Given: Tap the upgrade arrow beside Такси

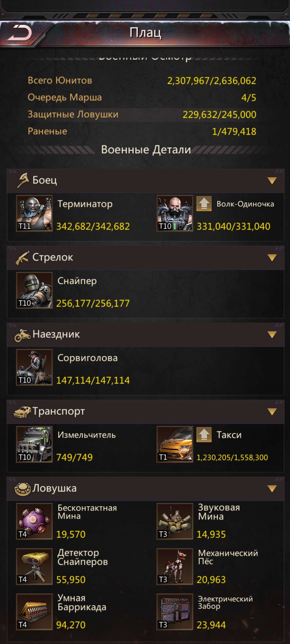Looking at the screenshot, I should tap(204, 434).
